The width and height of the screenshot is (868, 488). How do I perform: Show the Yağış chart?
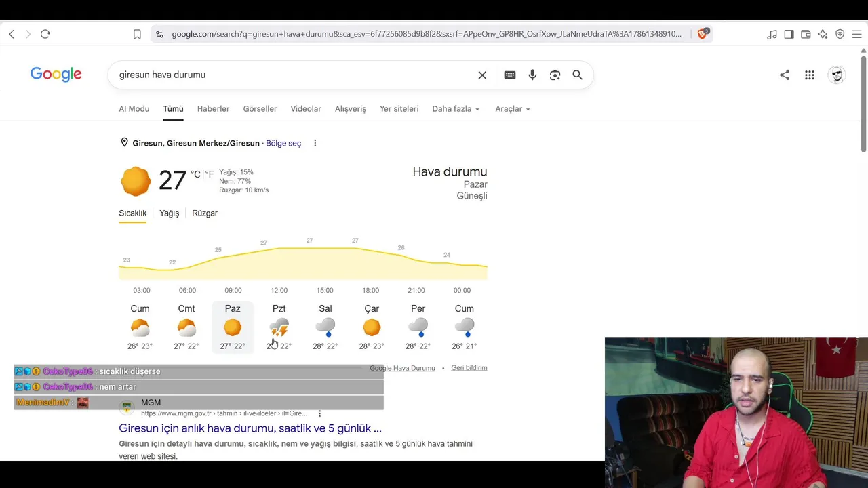click(169, 213)
